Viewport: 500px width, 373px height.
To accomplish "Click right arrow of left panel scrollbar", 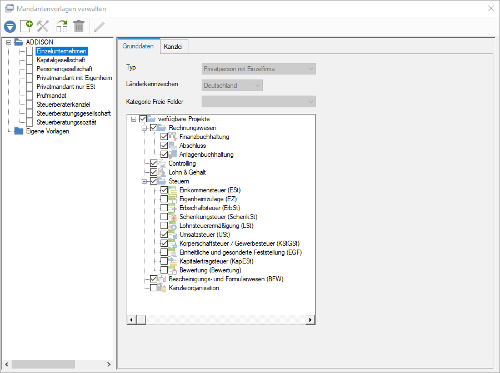I will (x=109, y=364).
